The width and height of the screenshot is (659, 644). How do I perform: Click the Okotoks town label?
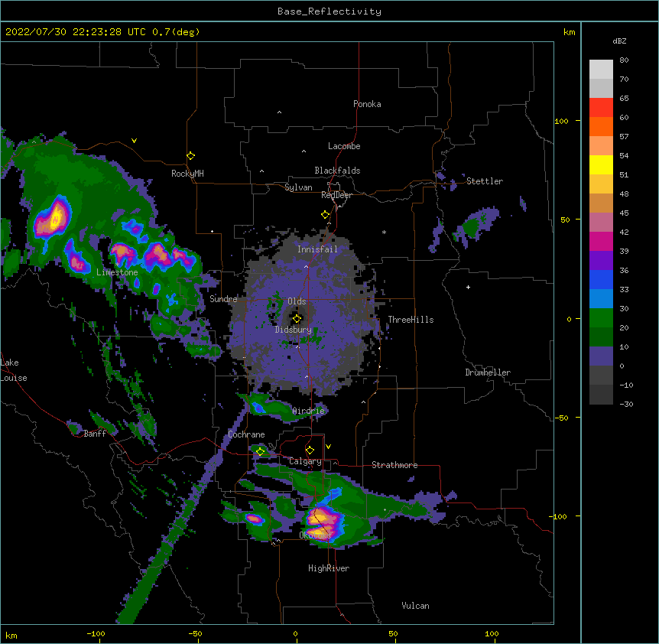(315, 535)
